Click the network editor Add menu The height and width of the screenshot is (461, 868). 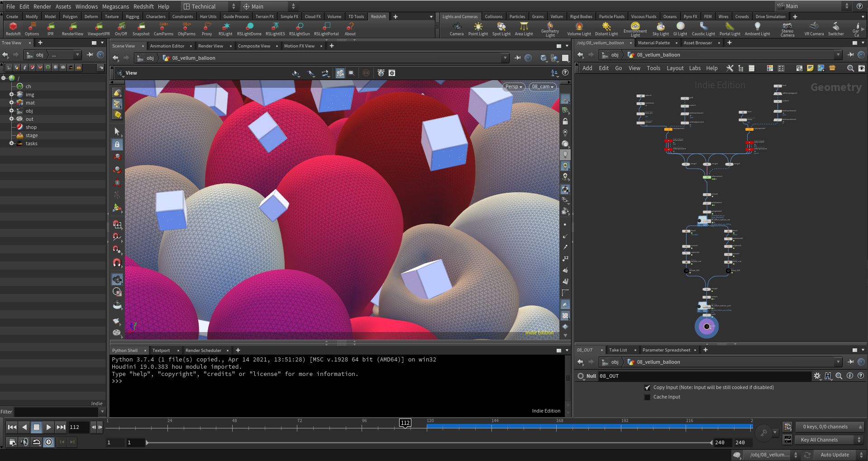click(x=587, y=68)
